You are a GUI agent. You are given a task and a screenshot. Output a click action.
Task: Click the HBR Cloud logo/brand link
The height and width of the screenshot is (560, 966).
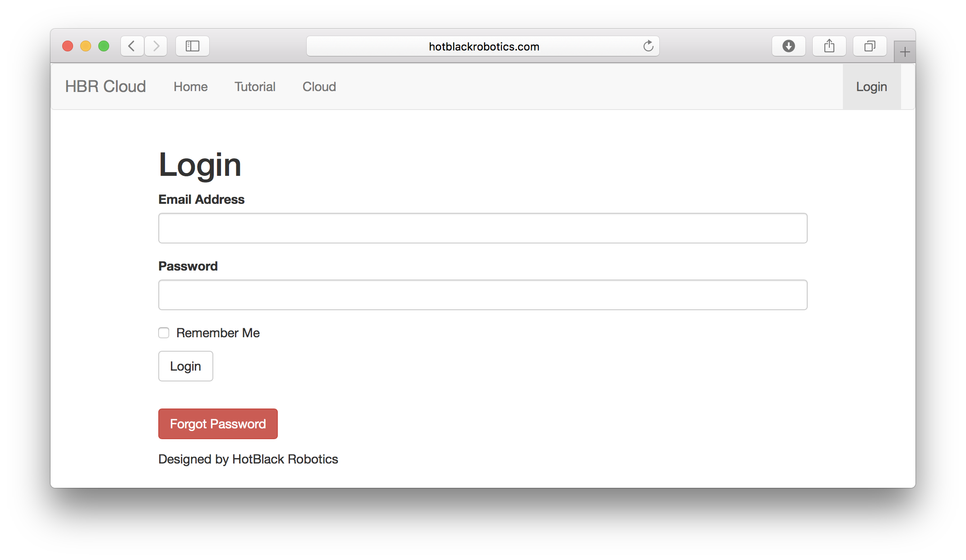click(x=106, y=87)
